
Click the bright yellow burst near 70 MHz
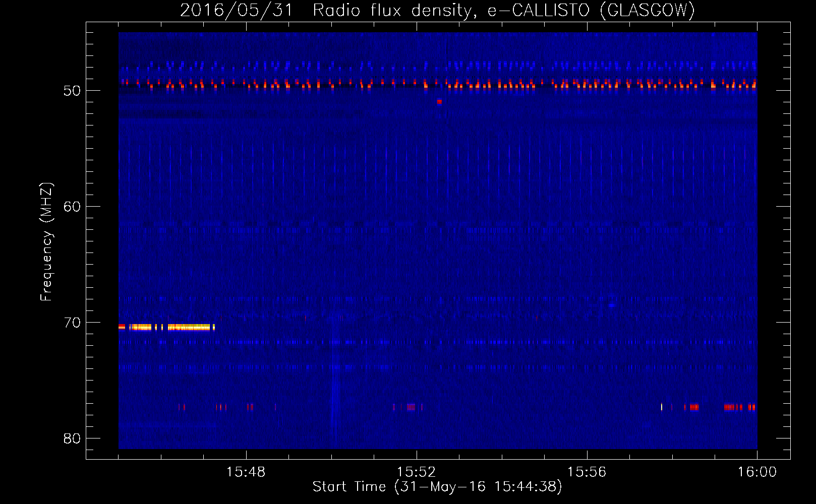pos(167,327)
